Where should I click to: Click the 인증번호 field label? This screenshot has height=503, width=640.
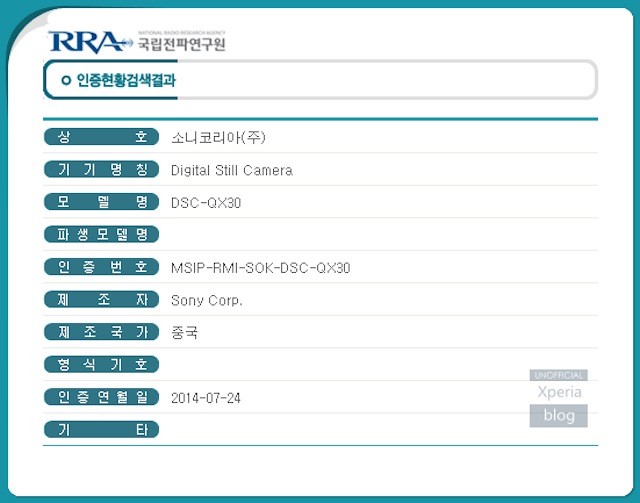pos(101,267)
